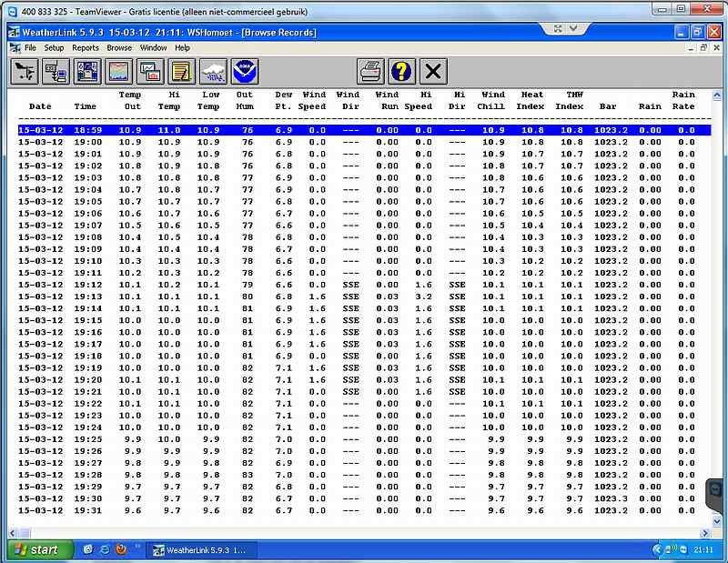Click the Download data toolbar icon
The height and width of the screenshot is (563, 728).
[56, 72]
